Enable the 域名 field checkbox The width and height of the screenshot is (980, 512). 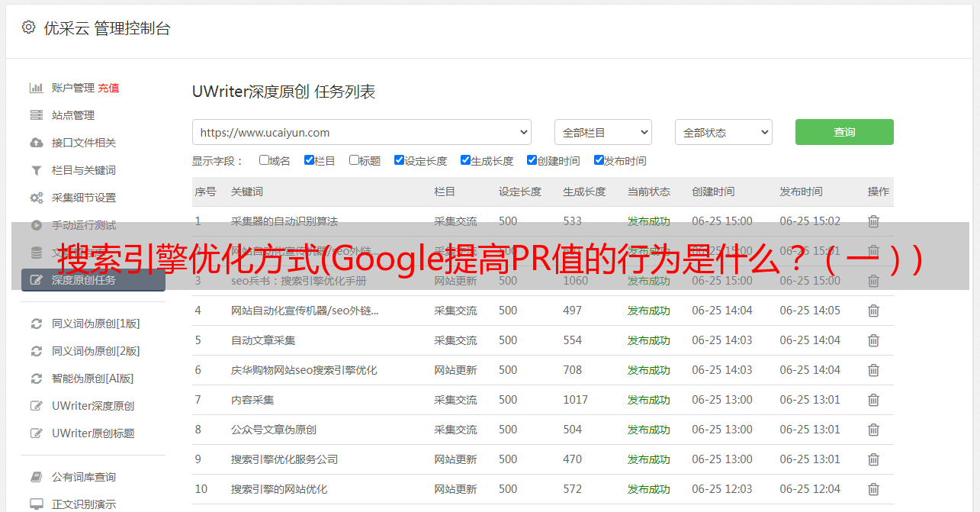(x=264, y=160)
